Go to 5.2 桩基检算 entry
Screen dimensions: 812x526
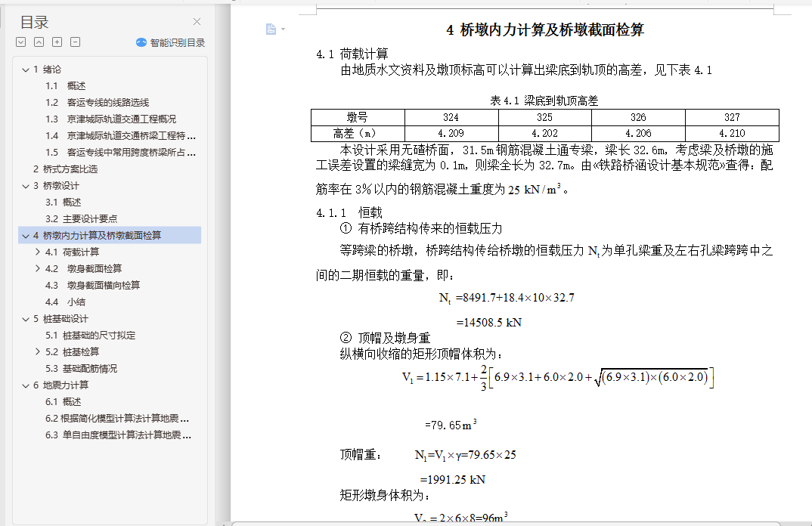tap(72, 352)
